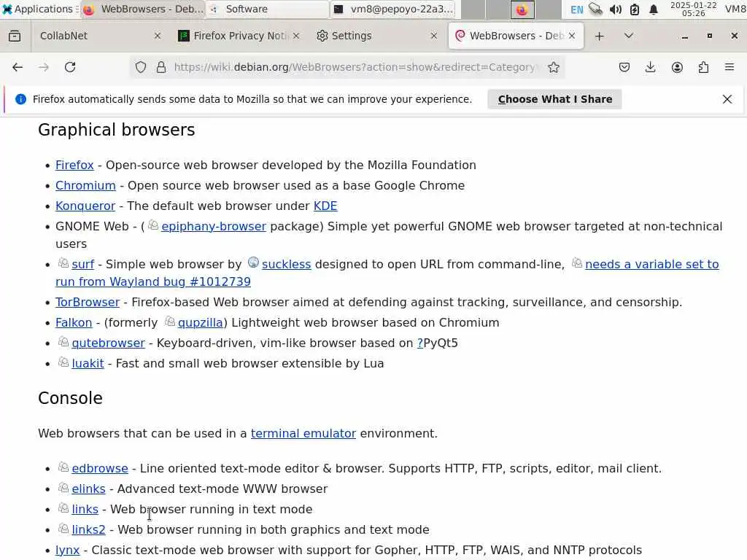747x560 pixels.
Task: Bookmark this page with the star icon
Action: [x=554, y=67]
